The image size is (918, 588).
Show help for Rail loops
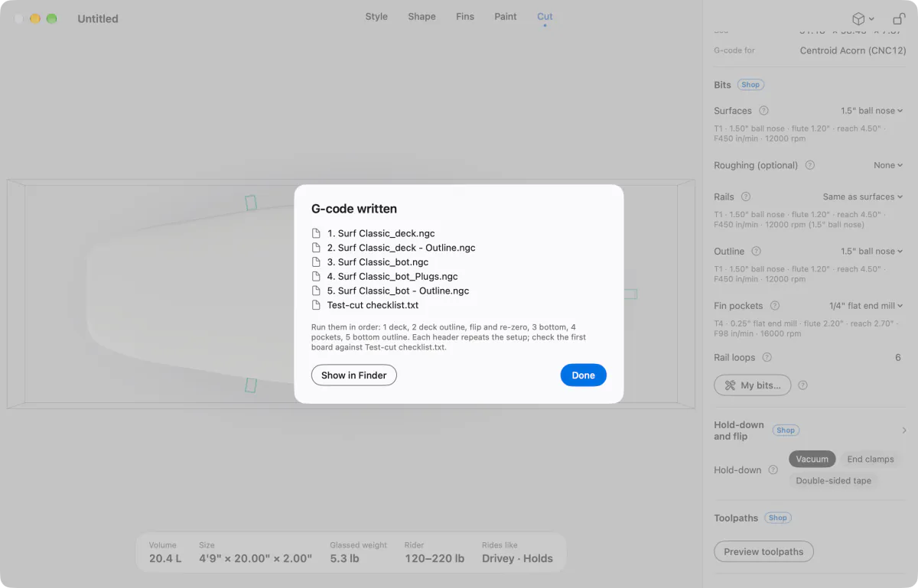click(767, 358)
